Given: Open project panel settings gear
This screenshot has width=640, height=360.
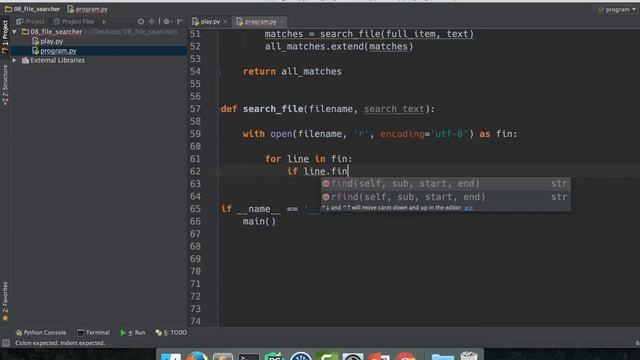Looking at the screenshot, I should point(167,21).
